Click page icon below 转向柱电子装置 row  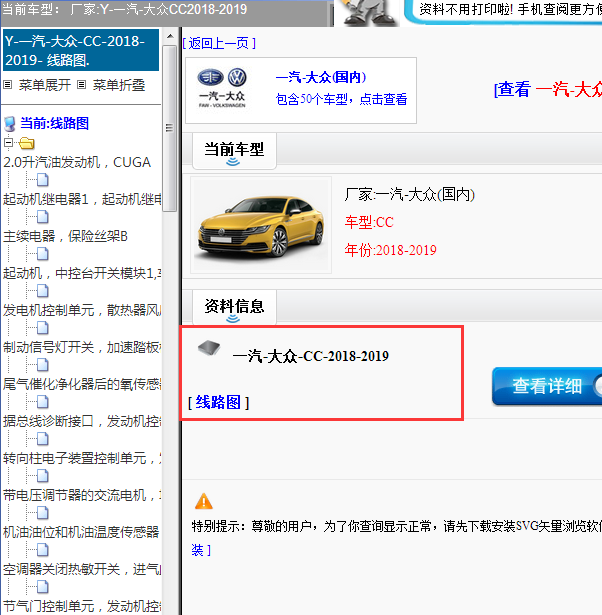tap(43, 476)
